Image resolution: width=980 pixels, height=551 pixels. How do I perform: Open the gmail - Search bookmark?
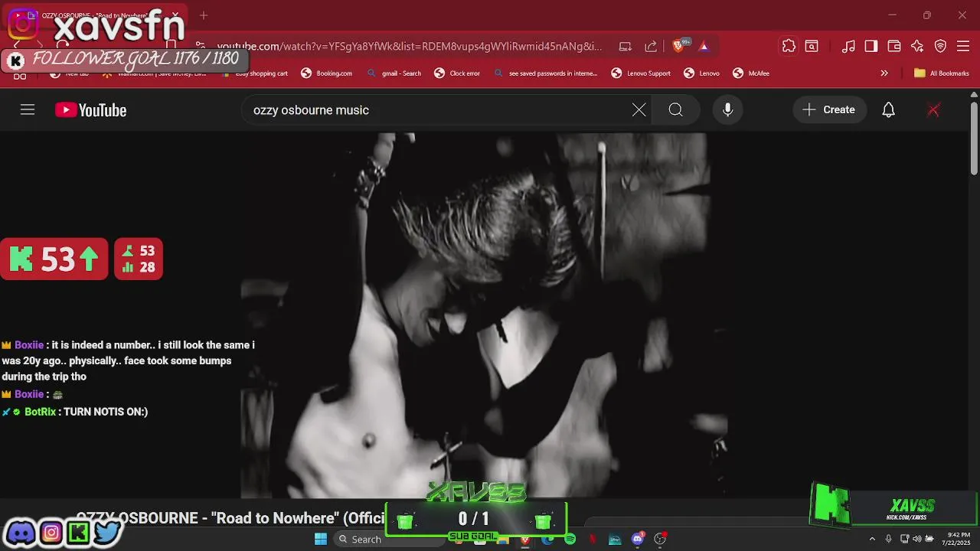394,73
